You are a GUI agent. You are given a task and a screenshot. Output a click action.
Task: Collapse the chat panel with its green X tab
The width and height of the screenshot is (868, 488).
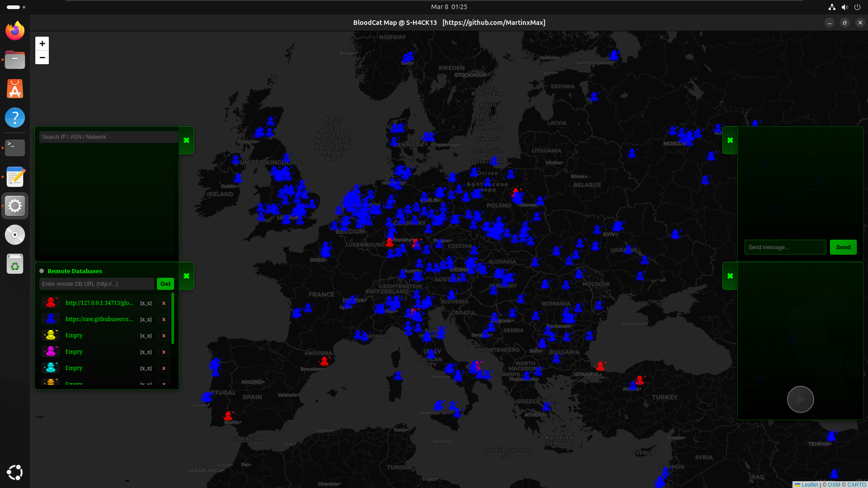(x=730, y=140)
